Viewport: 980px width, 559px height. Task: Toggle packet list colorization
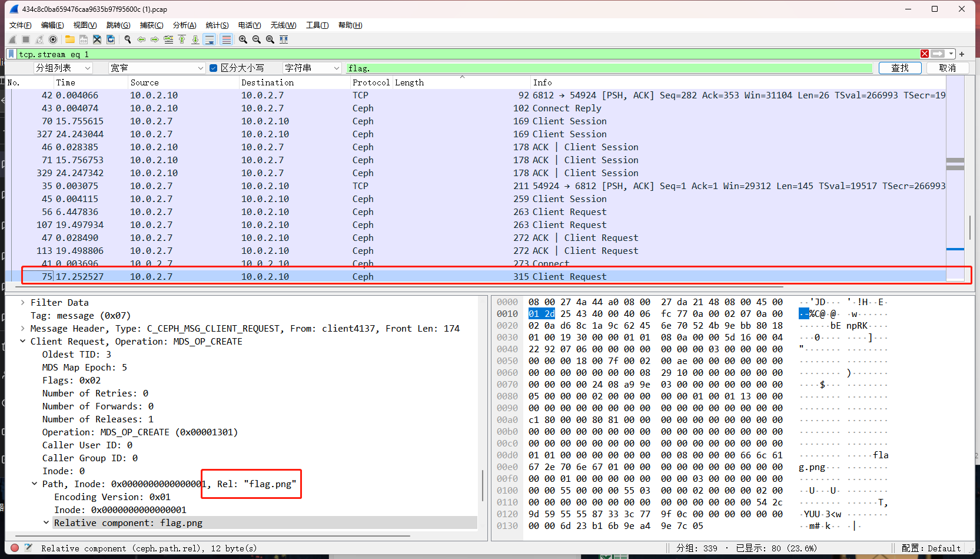pyautogui.click(x=226, y=39)
